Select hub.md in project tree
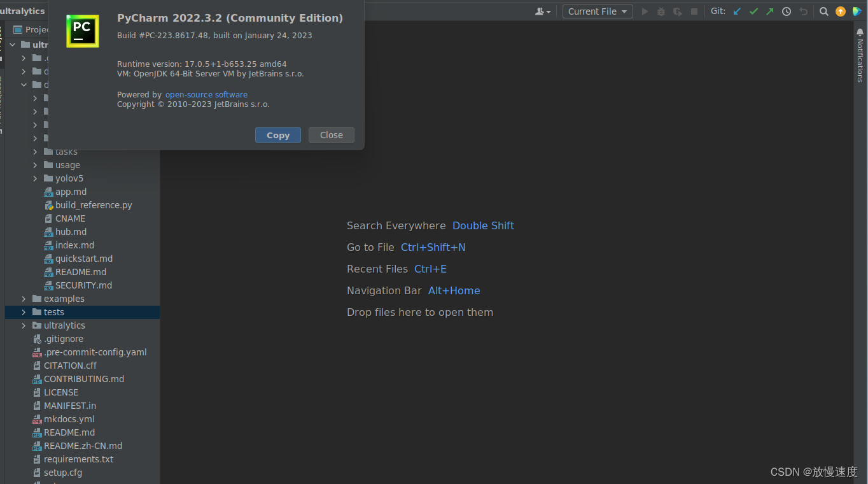868x484 pixels. click(x=71, y=232)
